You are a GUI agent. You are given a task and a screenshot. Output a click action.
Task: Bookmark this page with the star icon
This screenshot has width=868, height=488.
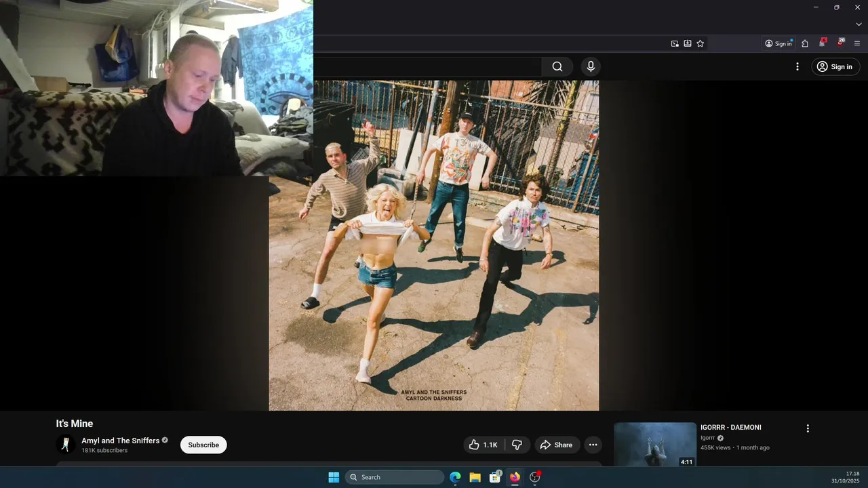(701, 43)
